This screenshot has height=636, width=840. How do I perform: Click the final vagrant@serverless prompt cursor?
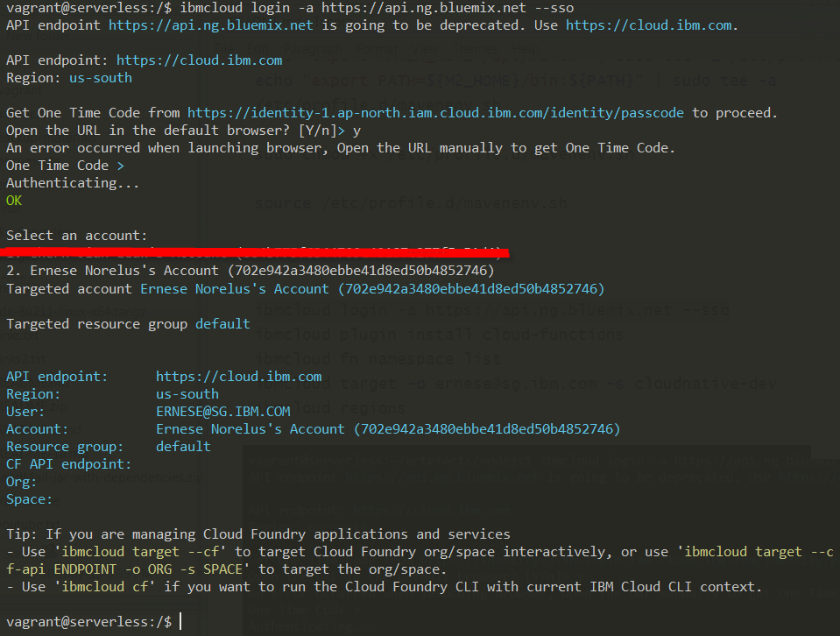point(180,621)
